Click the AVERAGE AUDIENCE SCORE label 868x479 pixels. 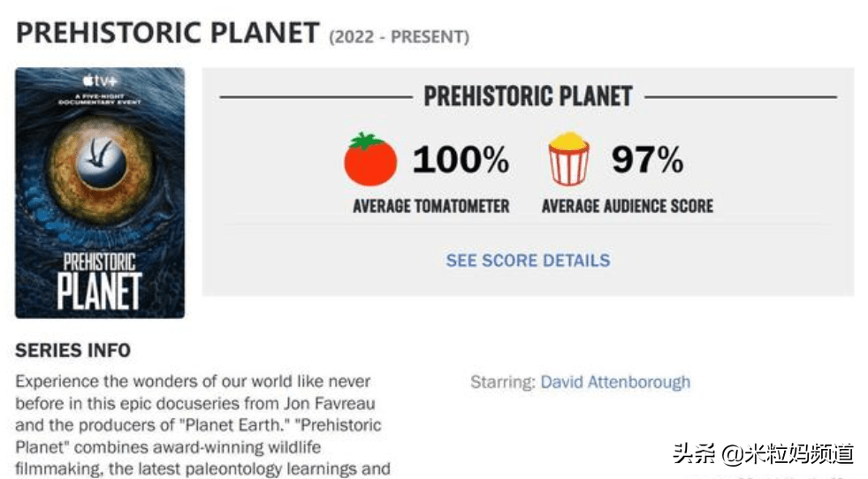pyautogui.click(x=627, y=207)
